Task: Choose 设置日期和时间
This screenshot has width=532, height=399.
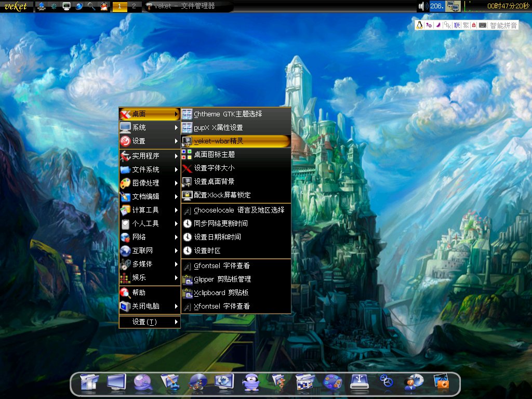Action: click(x=236, y=237)
